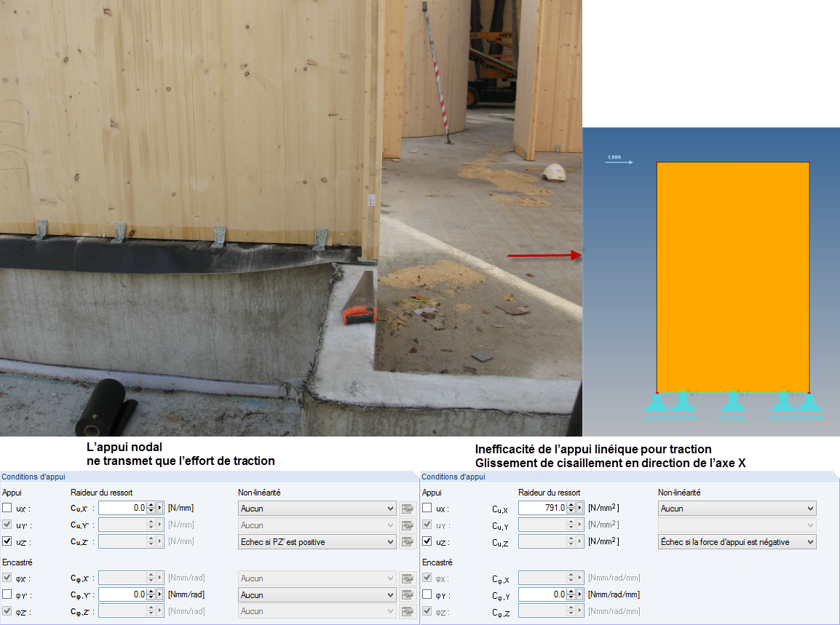This screenshot has width=840, height=625.
Task: Click 'Conditions d'appui' header of left panel
Action: click(33, 477)
